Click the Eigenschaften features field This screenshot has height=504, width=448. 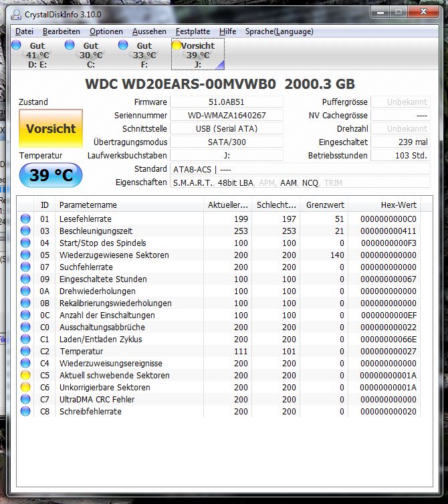[x=300, y=182]
